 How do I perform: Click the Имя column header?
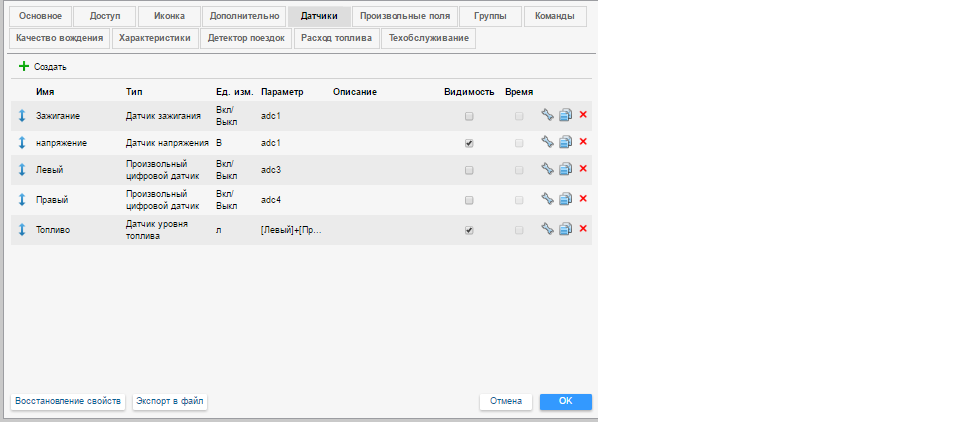click(45, 92)
